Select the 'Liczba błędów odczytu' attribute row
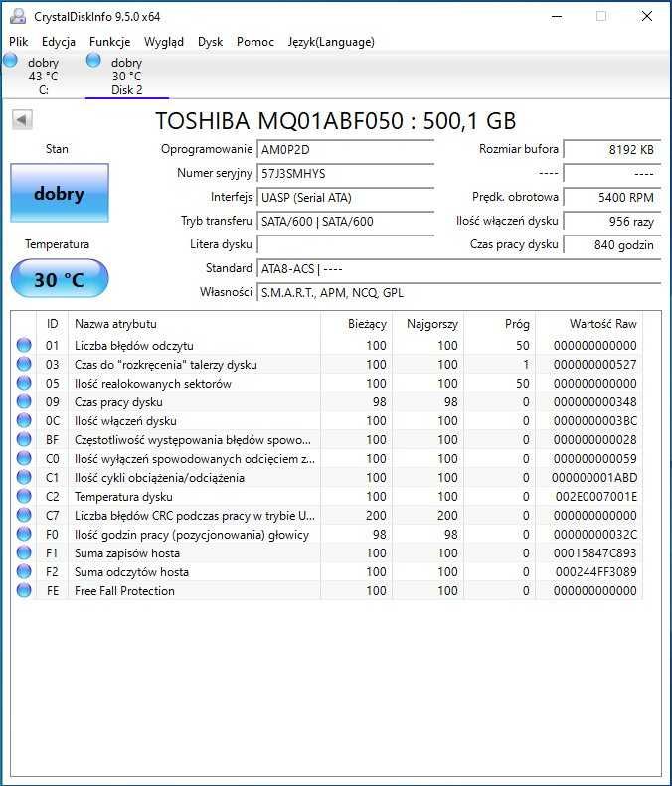This screenshot has width=672, height=786. point(326,346)
